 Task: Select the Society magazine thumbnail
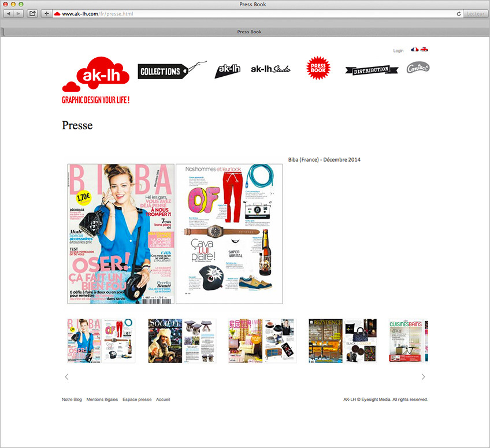click(x=182, y=341)
